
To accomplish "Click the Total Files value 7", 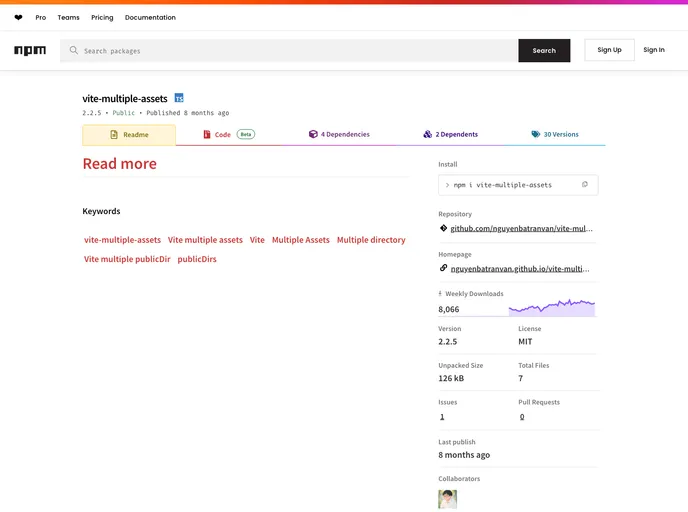I will tap(520, 378).
